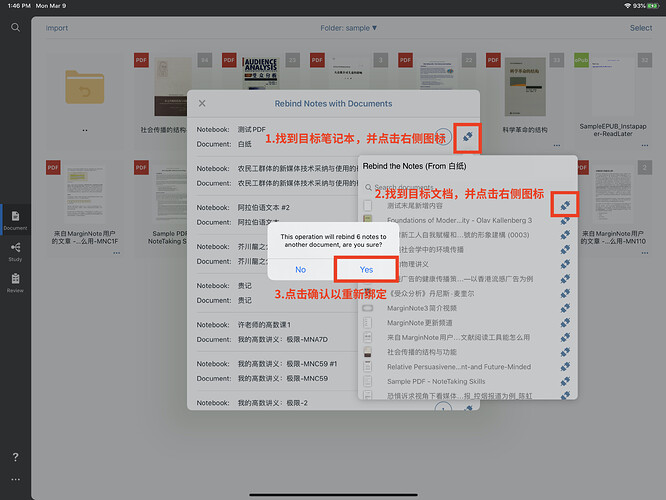Select list row 社会传播的结构与功能
The width and height of the screenshot is (666, 500).
coord(467,352)
